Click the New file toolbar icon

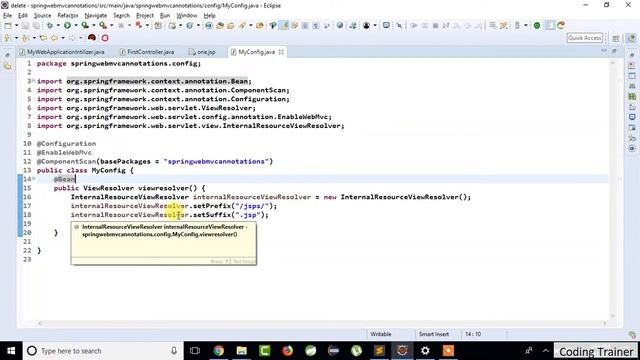coord(8,25)
